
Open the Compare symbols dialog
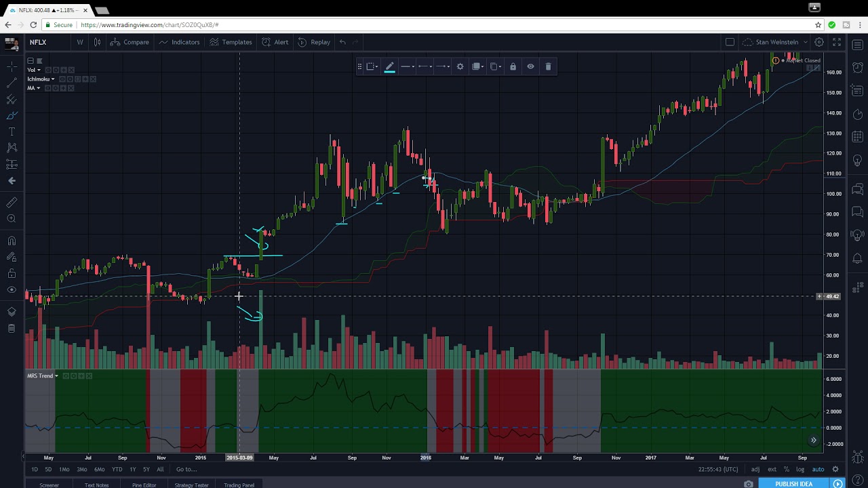coord(130,42)
